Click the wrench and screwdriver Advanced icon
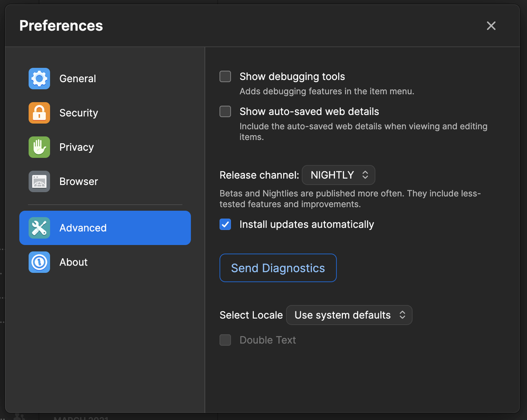Viewport: 527px width, 420px height. coord(39,228)
